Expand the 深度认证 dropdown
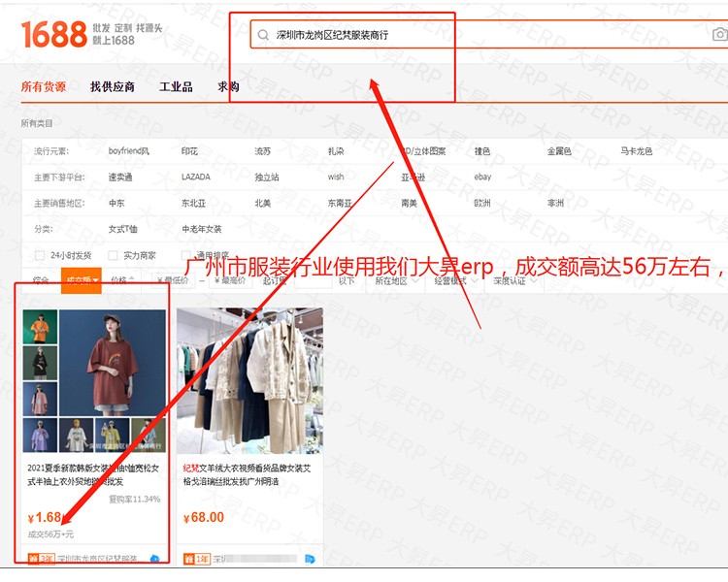Image resolution: width=728 pixels, height=582 pixels. [x=514, y=280]
